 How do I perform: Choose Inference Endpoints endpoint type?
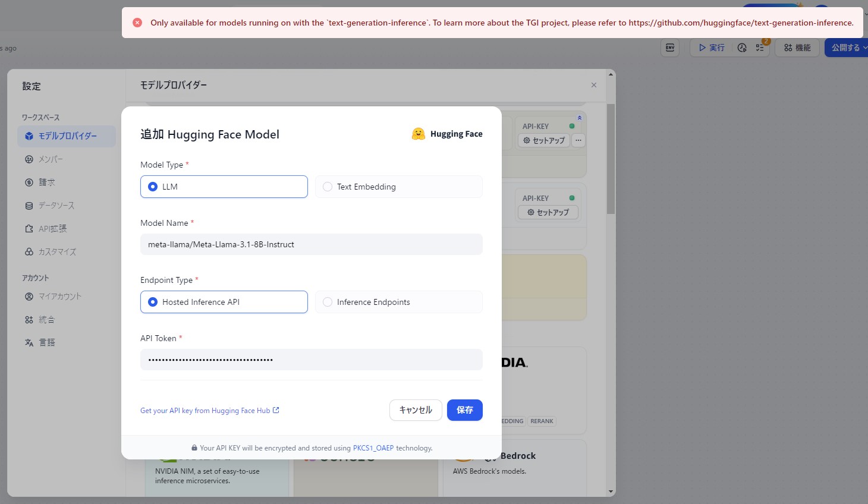[x=399, y=302]
